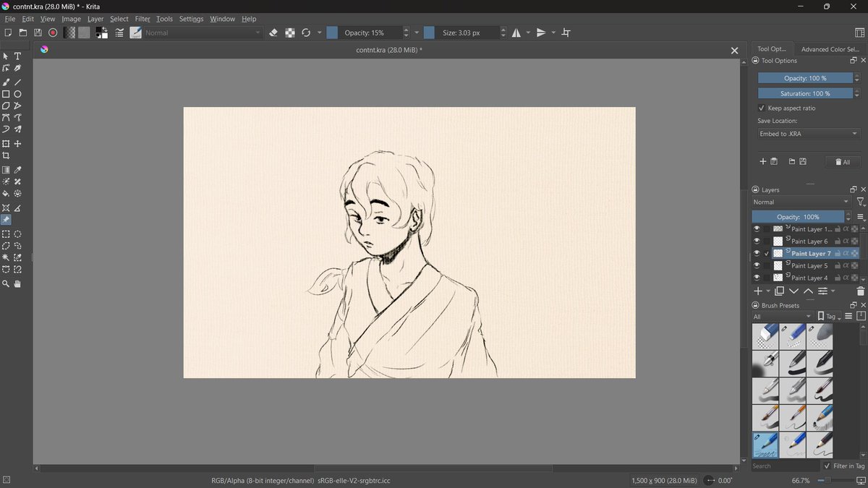
Task: Click the horizontal mirror icon in the top toolbar
Action: click(x=518, y=33)
